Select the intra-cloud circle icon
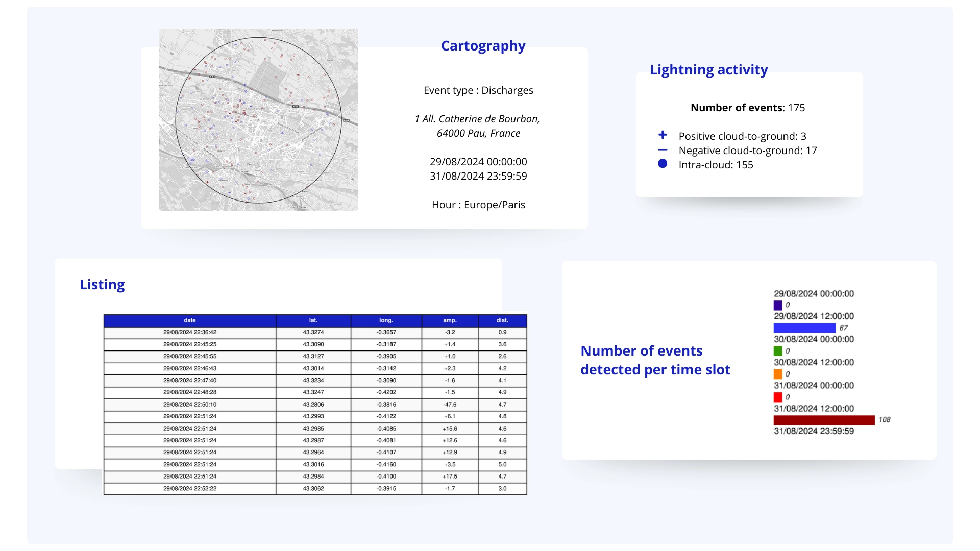980x551 pixels. pyautogui.click(x=663, y=164)
